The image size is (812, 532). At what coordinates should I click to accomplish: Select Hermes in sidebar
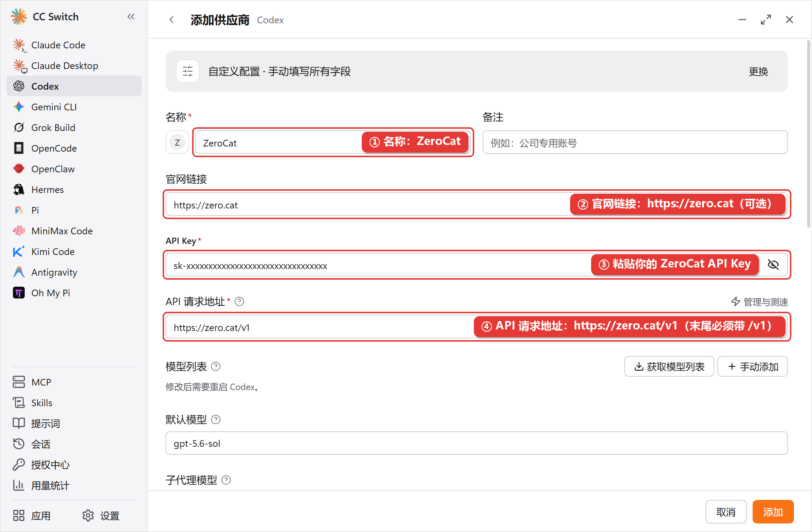pyautogui.click(x=74, y=190)
